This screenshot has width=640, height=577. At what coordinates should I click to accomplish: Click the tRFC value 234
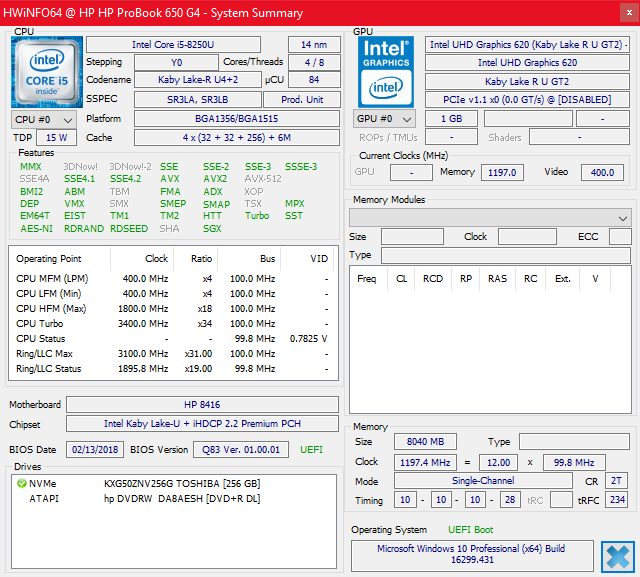[617, 500]
